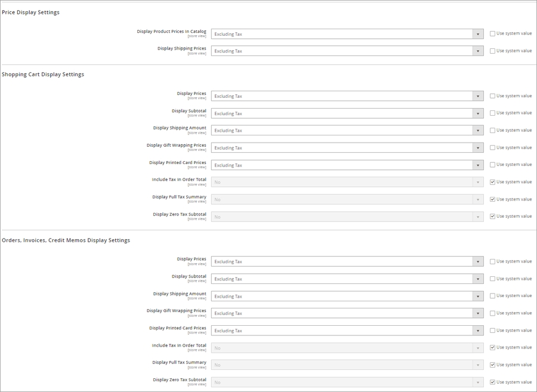Open the Display Product Prices In Catalog dropdown

click(x=347, y=34)
